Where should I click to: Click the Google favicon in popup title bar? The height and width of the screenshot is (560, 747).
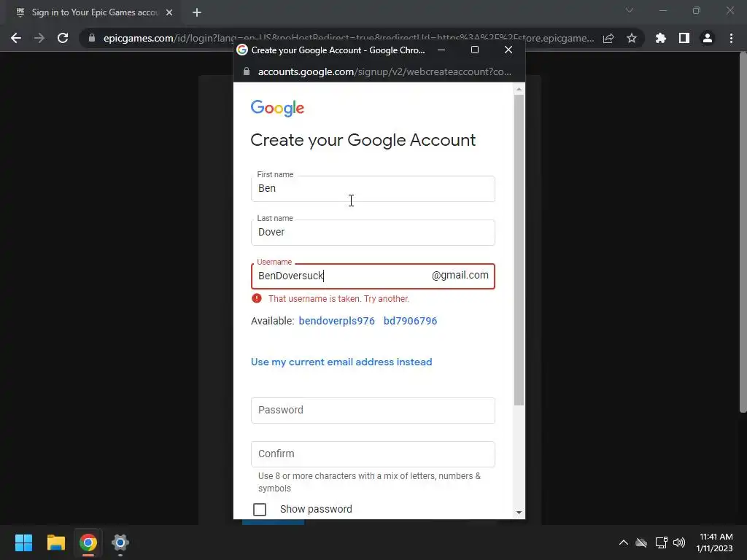[x=242, y=50]
